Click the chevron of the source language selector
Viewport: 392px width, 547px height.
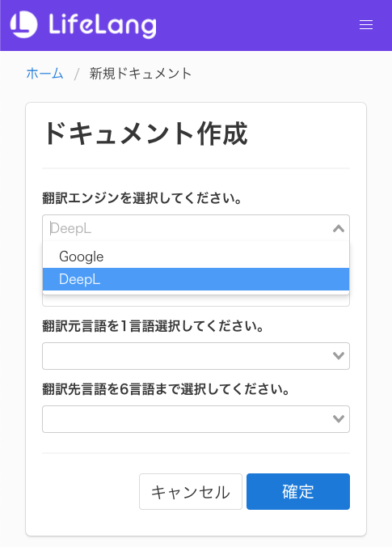click(x=339, y=356)
